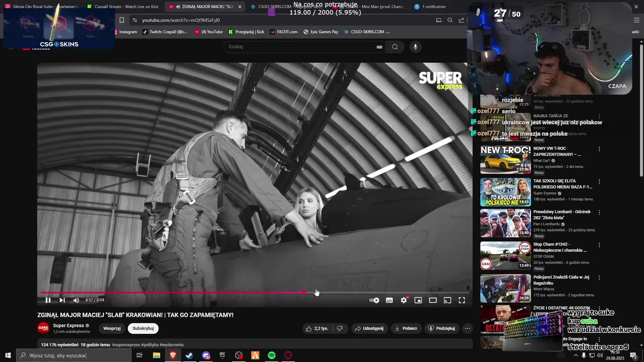644x362 pixels.
Task: Open the browser hamburger main menu
Action: tap(636, 20)
